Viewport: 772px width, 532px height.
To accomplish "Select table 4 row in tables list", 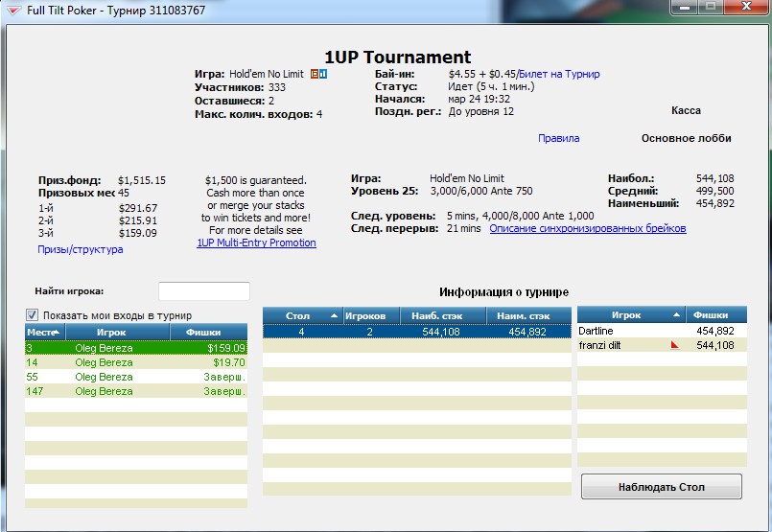I will pyautogui.click(x=417, y=332).
